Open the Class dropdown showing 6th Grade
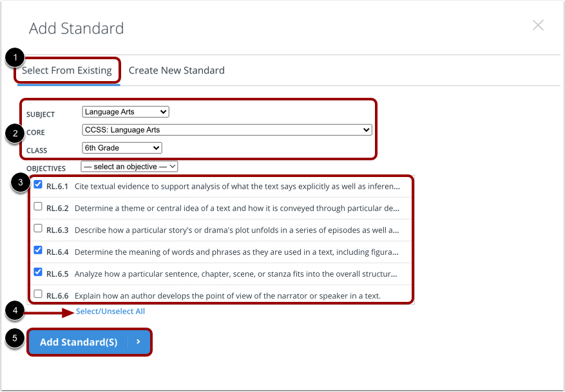Screen dimensions: 565x392 coord(121,147)
